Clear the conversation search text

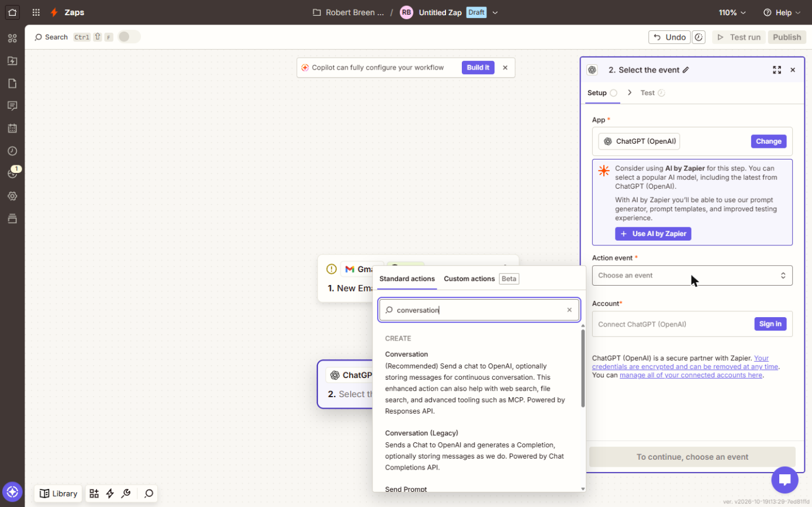(x=569, y=310)
